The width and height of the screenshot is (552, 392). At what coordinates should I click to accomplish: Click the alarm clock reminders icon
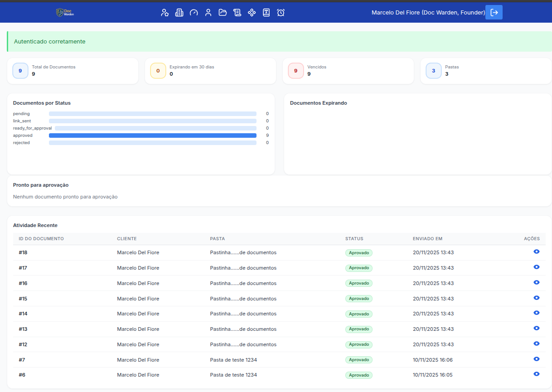click(281, 12)
